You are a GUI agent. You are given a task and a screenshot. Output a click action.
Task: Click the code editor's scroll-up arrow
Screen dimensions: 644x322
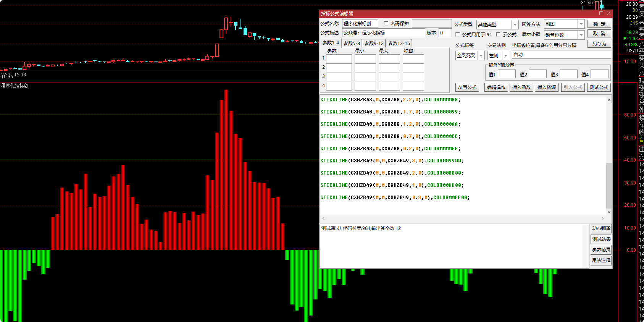(609, 100)
